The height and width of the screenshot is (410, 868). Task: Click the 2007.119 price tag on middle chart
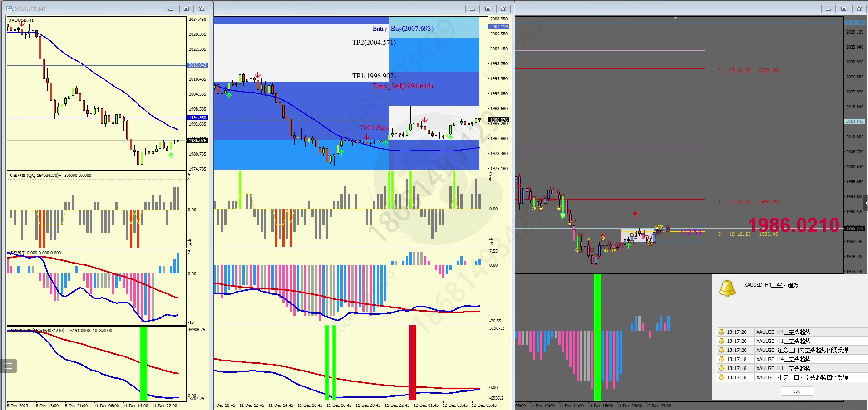pyautogui.click(x=499, y=27)
